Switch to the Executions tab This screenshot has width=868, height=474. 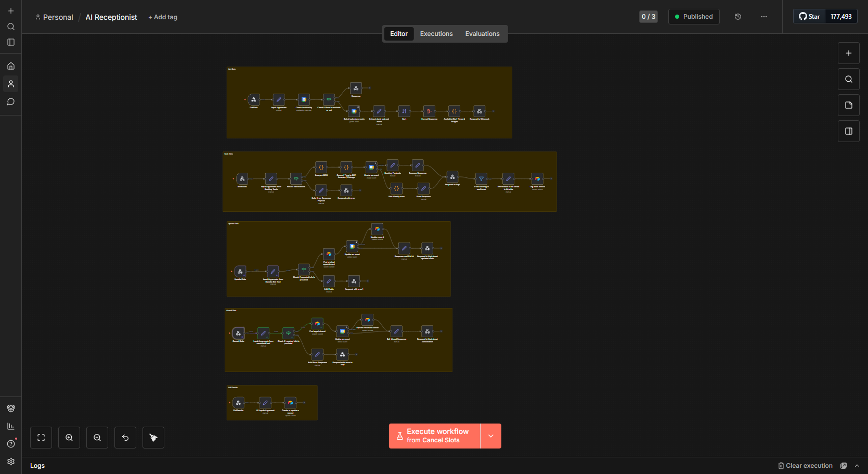pyautogui.click(x=436, y=34)
